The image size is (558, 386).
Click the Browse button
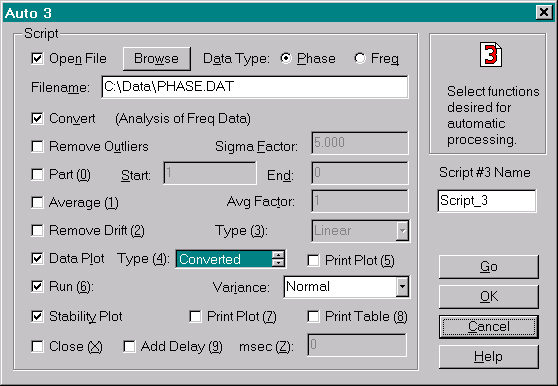click(x=157, y=59)
